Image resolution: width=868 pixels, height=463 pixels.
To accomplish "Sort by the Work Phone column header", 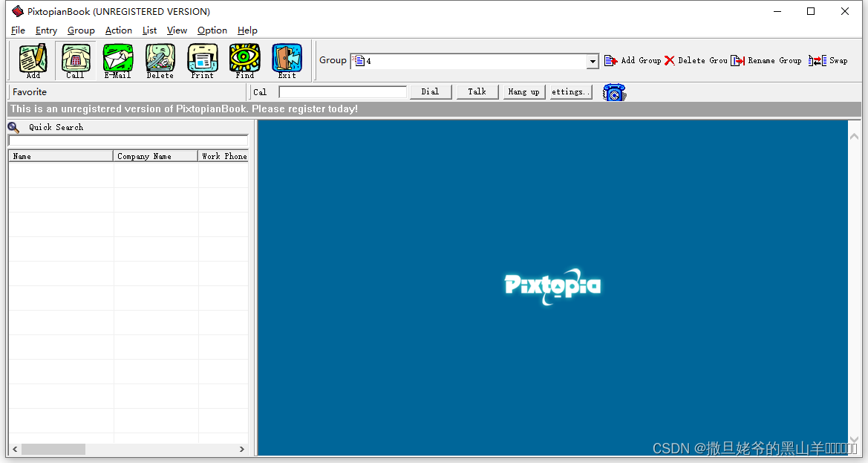I will [x=223, y=156].
